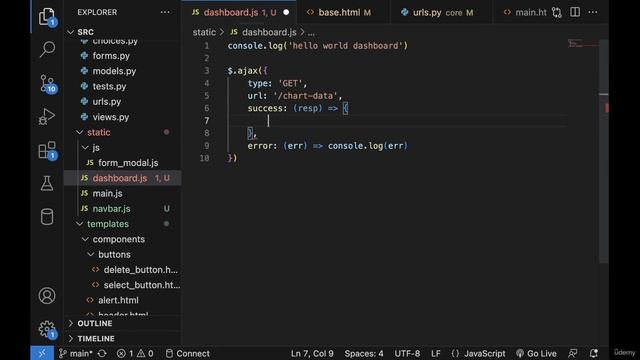Screen dimensions: 640x360
Task: Click Go Live in status bar
Action: [x=536, y=353]
